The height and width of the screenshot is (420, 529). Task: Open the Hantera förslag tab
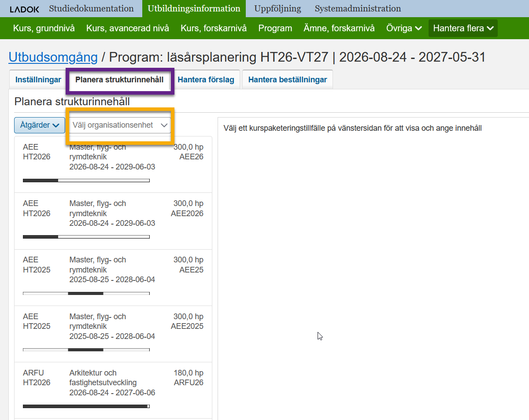206,80
